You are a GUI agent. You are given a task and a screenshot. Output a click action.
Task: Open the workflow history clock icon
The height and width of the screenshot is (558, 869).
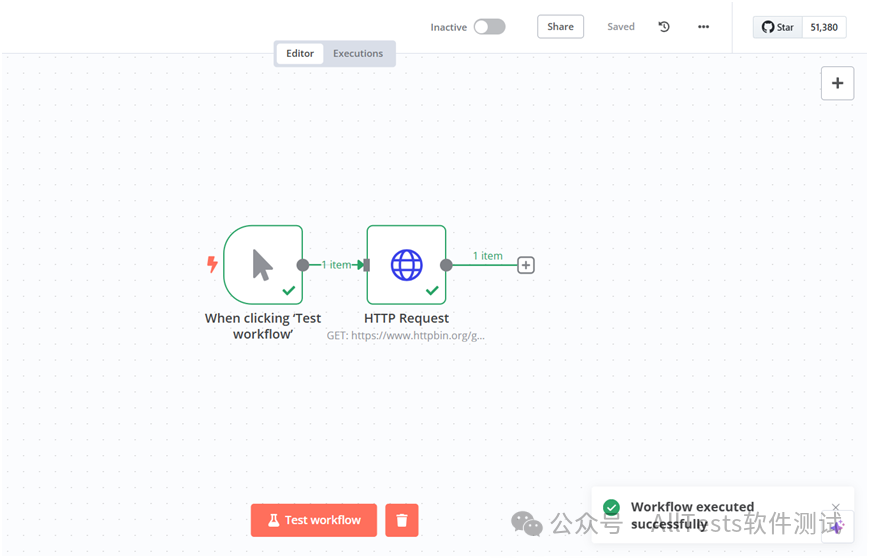click(664, 27)
